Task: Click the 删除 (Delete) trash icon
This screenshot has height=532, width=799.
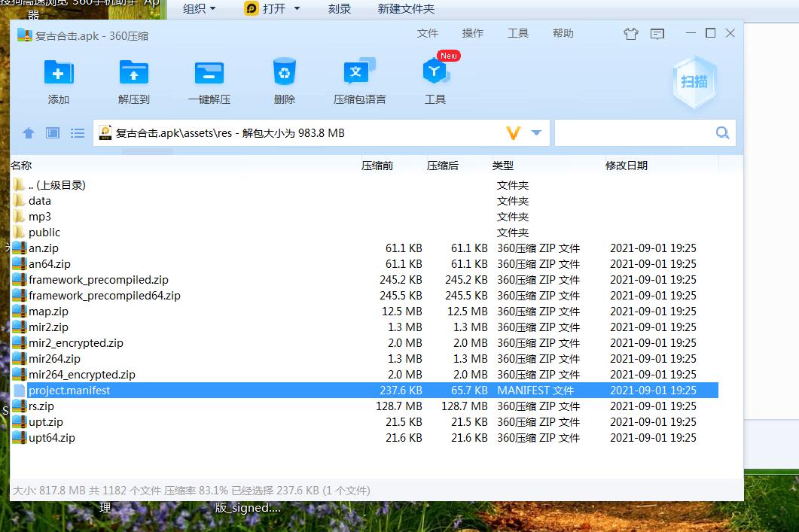Action: (x=284, y=74)
